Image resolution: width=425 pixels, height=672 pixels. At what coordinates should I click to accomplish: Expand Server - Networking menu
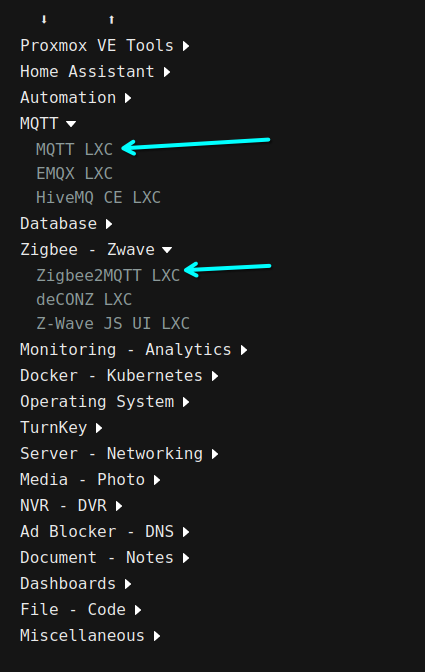pyautogui.click(x=119, y=453)
